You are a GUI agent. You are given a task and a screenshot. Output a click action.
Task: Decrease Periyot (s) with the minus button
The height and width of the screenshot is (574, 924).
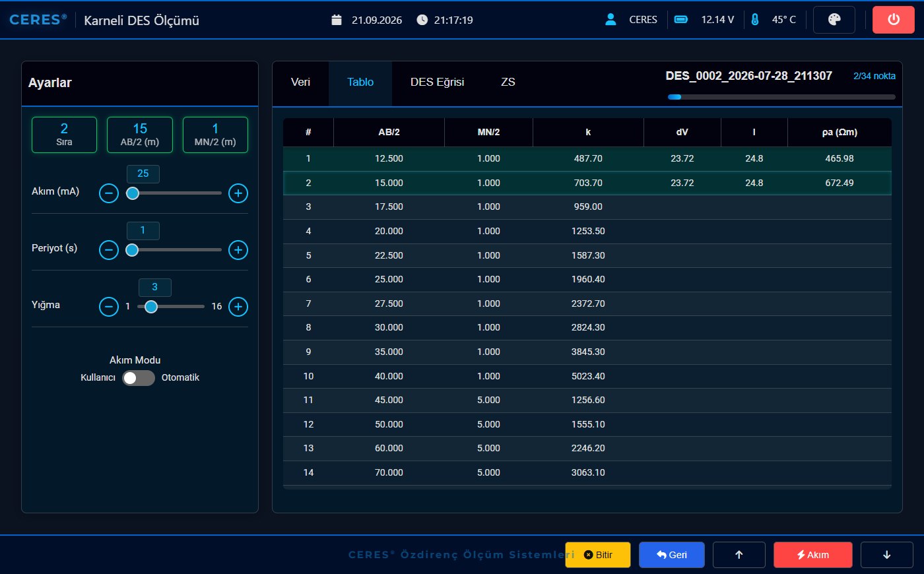point(109,250)
